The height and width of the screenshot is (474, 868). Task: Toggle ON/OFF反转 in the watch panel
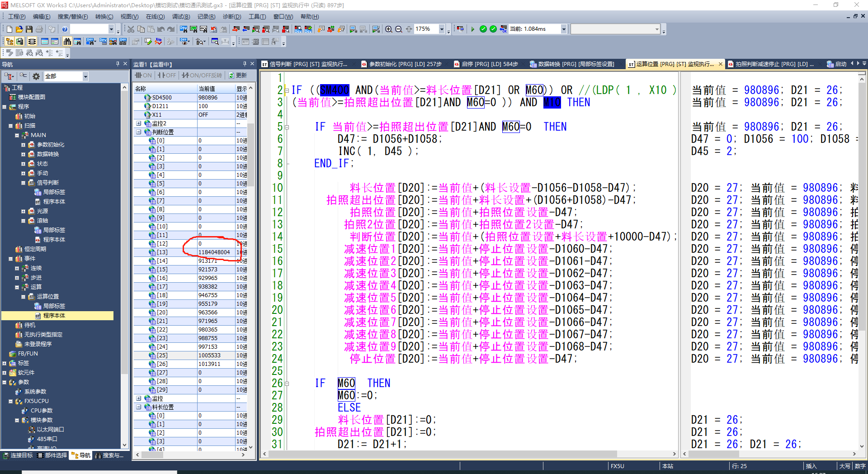[202, 76]
